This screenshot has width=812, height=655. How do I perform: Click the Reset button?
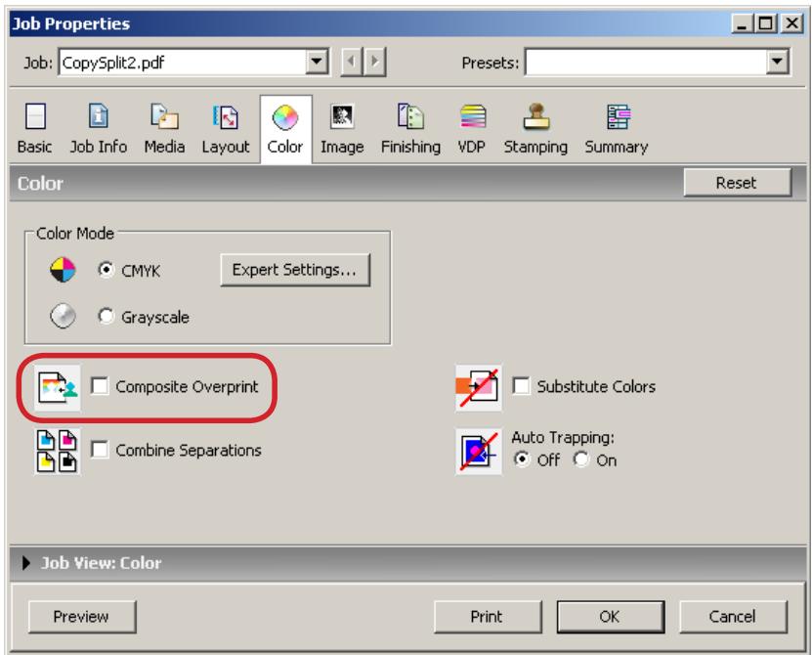pos(738,183)
